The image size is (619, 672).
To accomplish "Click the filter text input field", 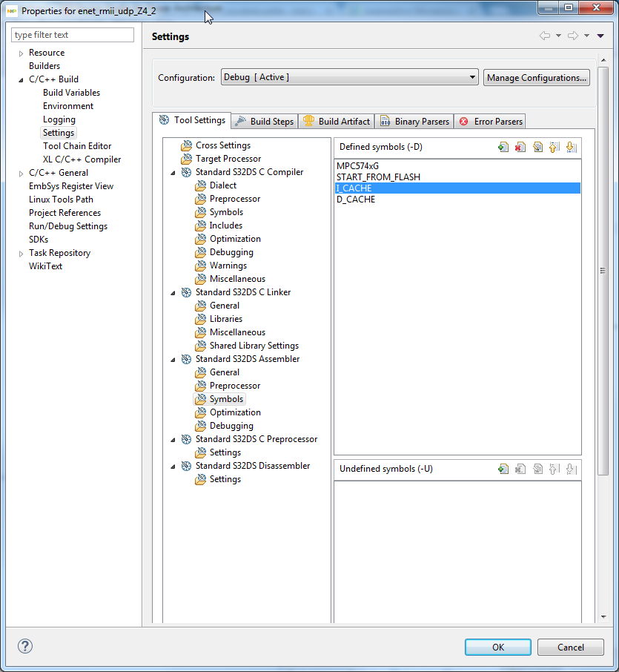I will point(73,35).
